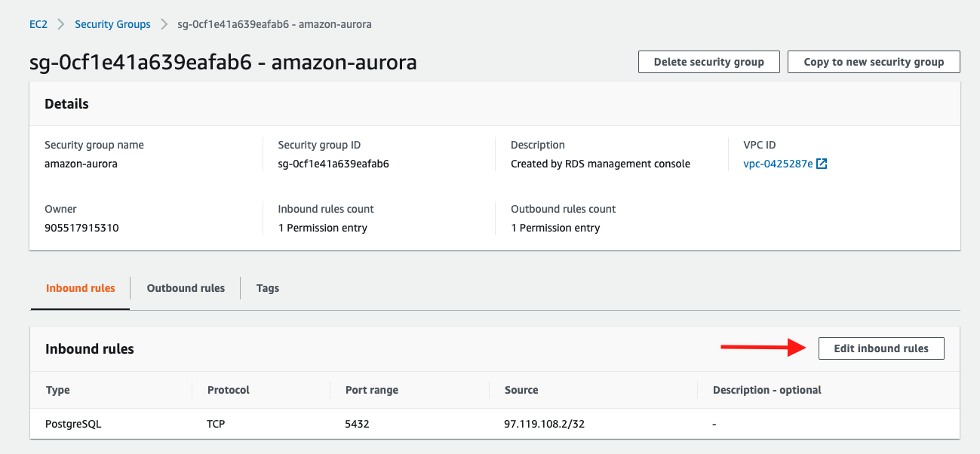Click the page title sg-0cf1e41a639eafab6 - amazon-aurora
This screenshot has width=980, height=454.
coord(223,62)
